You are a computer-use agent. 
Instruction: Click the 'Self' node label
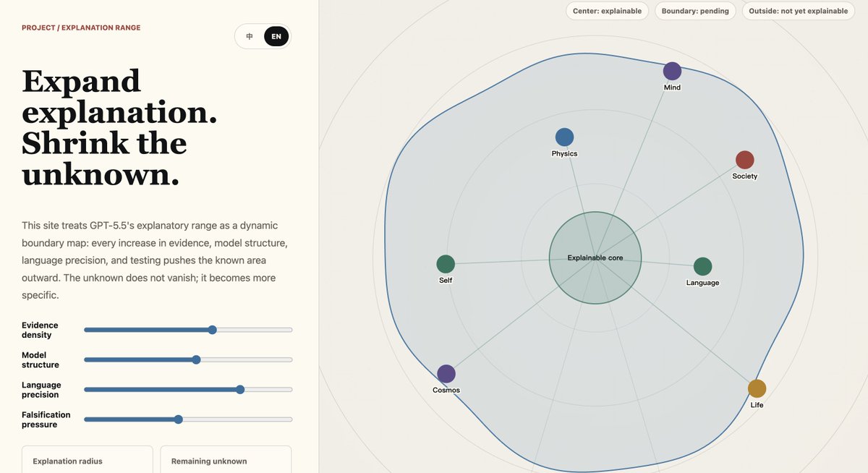point(446,281)
